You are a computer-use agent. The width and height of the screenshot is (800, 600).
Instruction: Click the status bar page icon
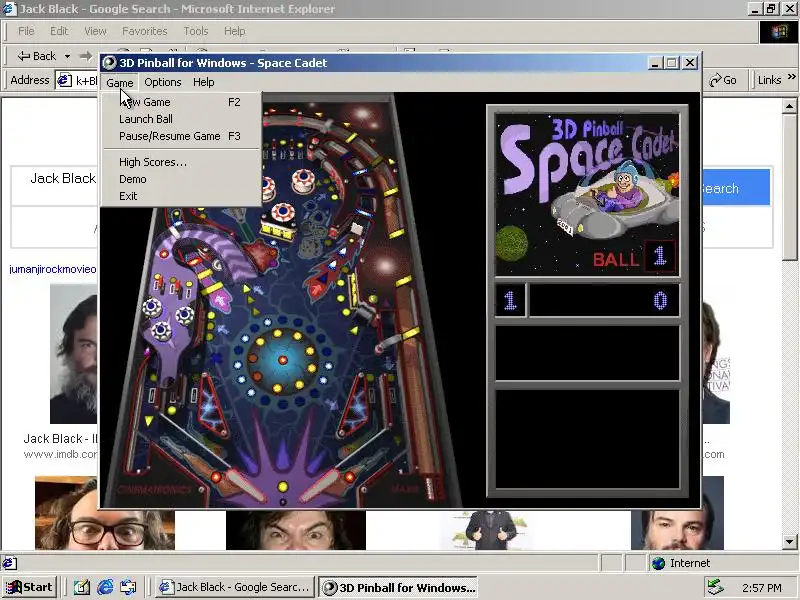9,563
